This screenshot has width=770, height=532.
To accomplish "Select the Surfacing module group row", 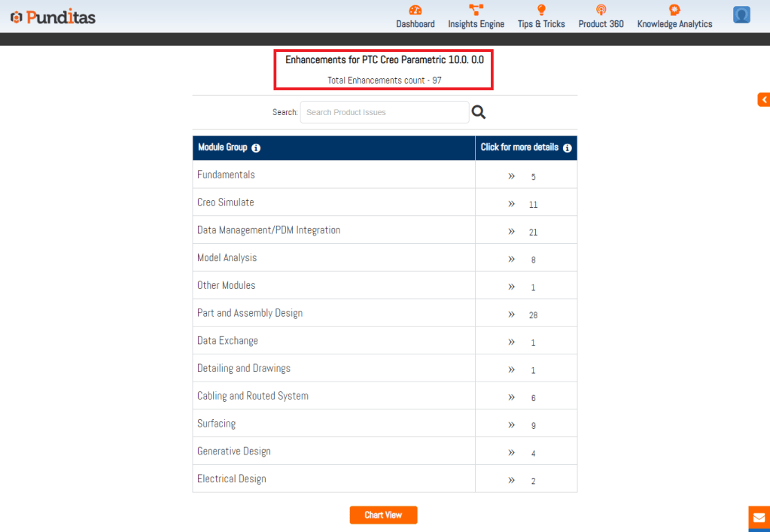I will pyautogui.click(x=217, y=424).
